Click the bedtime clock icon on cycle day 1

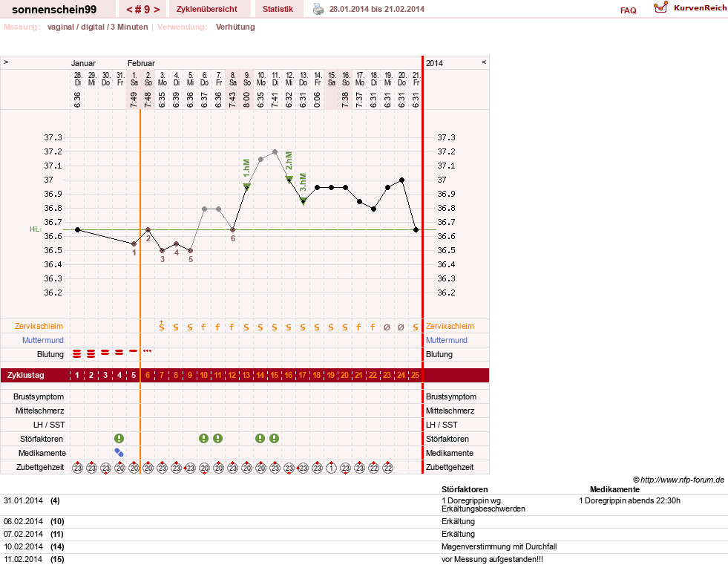(77, 467)
